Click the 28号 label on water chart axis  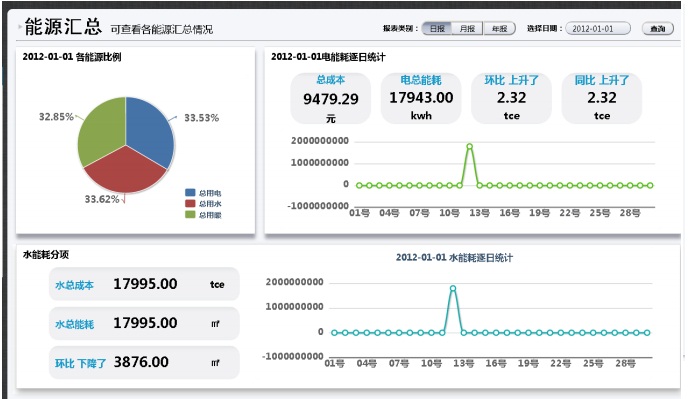click(x=625, y=363)
